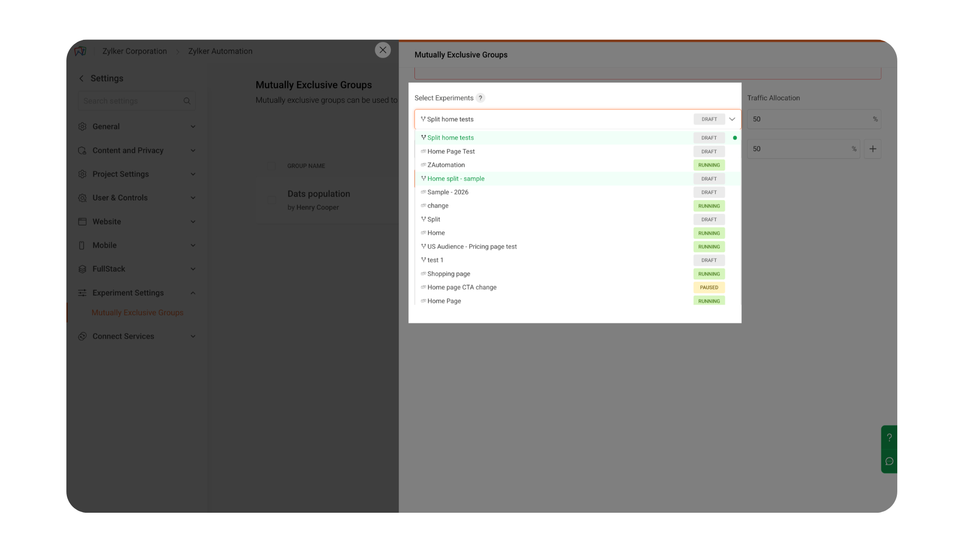Choose US Audience - Pricing page test
This screenshot has height=551, width=980.
[472, 246]
